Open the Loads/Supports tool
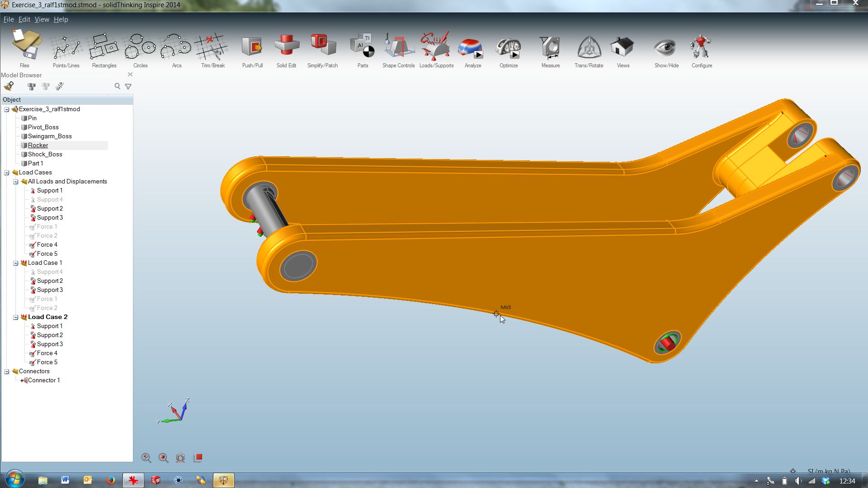The image size is (868, 488). [436, 46]
